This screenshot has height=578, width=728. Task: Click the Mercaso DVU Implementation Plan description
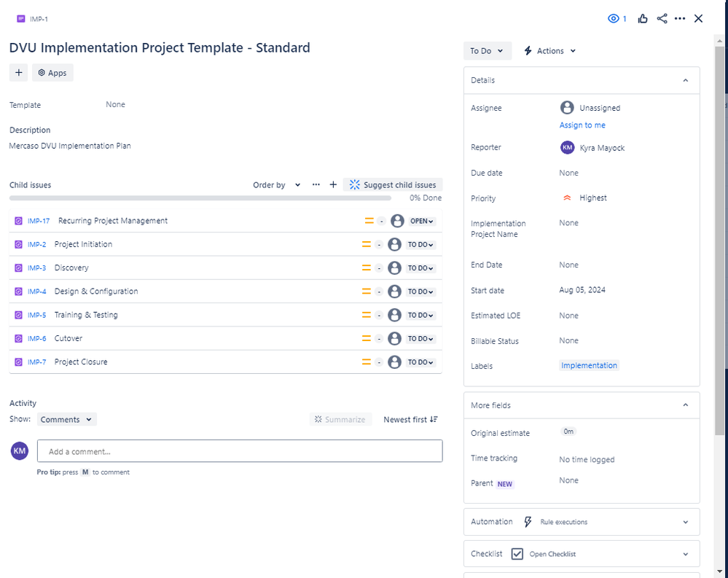point(70,146)
